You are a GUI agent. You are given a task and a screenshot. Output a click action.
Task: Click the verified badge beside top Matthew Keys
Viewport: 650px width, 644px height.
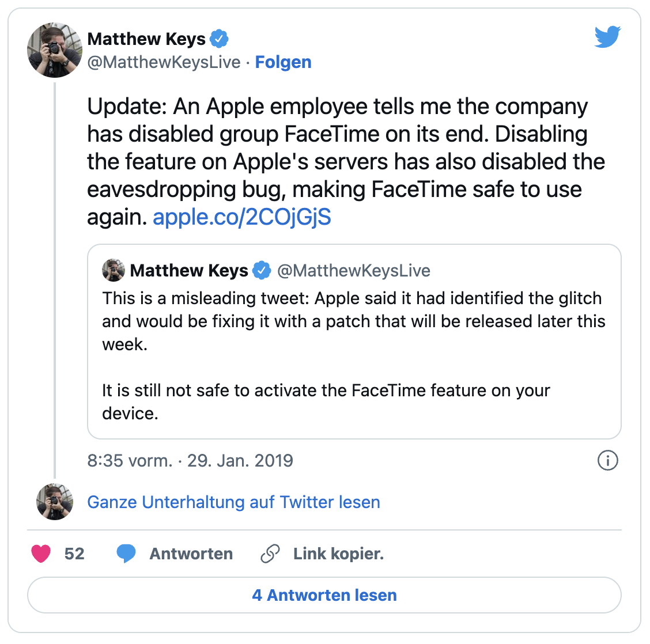pos(219,39)
